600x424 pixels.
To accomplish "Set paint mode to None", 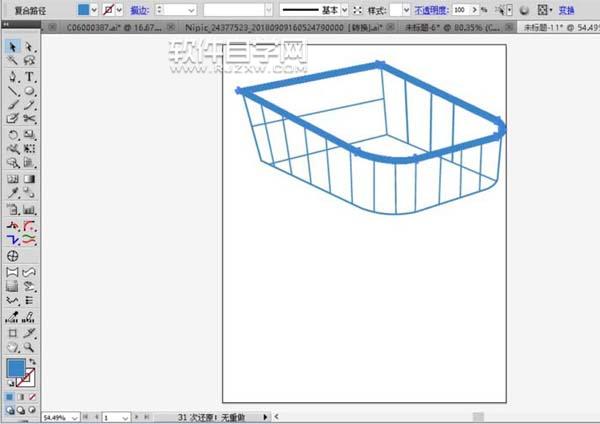I will [x=33, y=396].
